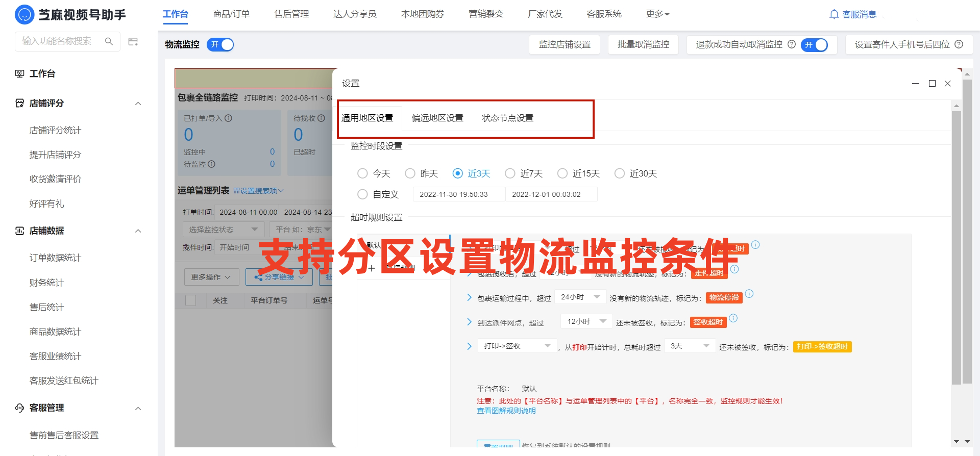The image size is (980, 456).
Task: Switch to 偏远地区设置 tab
Action: coord(437,118)
